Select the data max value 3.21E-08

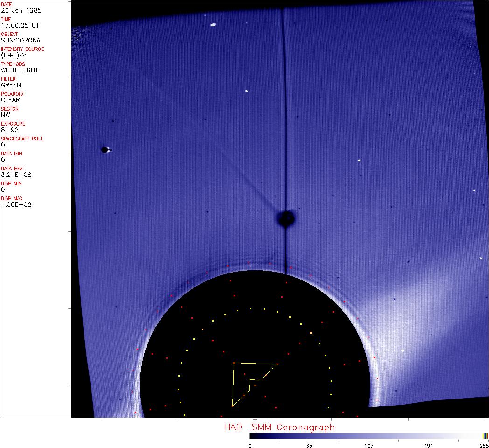tap(16, 175)
